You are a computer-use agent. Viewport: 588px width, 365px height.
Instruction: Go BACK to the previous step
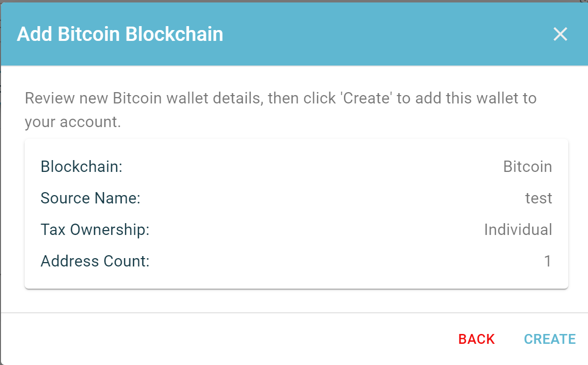(x=476, y=339)
